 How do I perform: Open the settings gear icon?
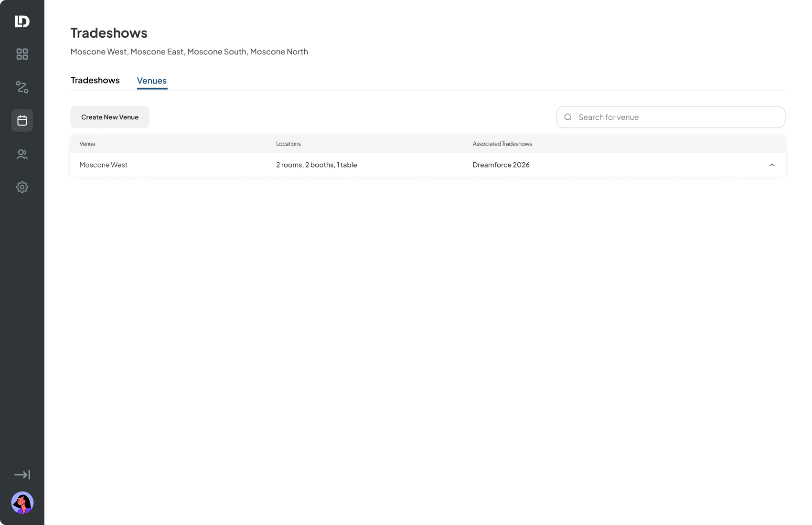tap(22, 187)
